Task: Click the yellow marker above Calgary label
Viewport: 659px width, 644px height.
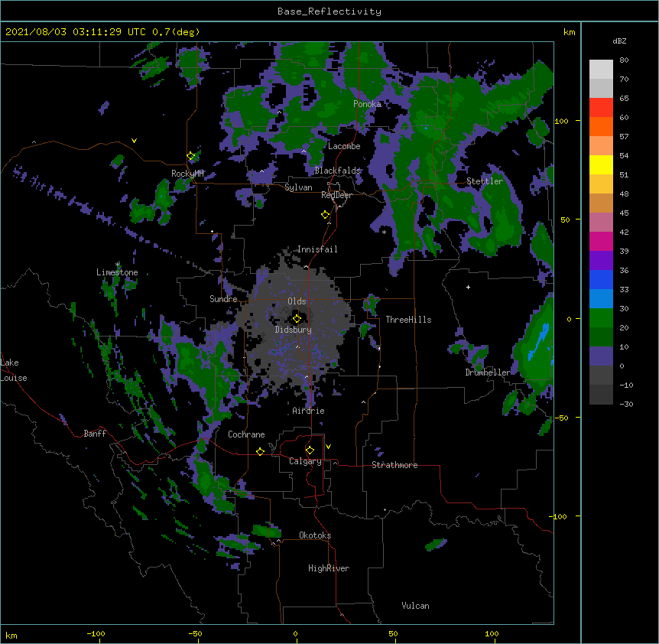Action: [310, 450]
